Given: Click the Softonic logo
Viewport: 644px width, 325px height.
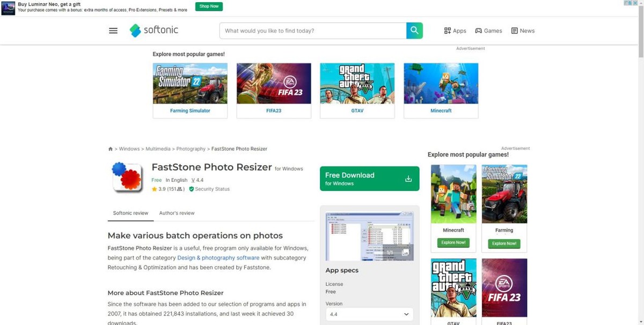Looking at the screenshot, I should [153, 30].
